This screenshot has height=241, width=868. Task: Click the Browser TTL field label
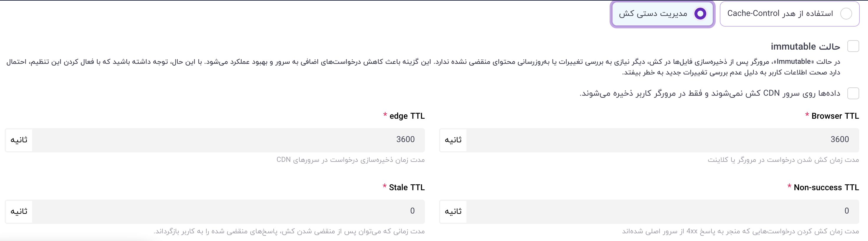(835, 116)
